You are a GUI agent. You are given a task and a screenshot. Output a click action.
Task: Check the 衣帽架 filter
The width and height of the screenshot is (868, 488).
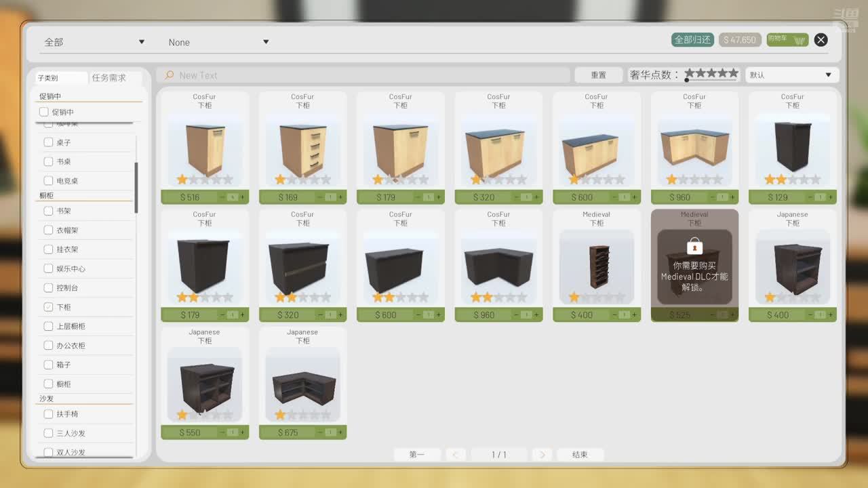pyautogui.click(x=48, y=230)
